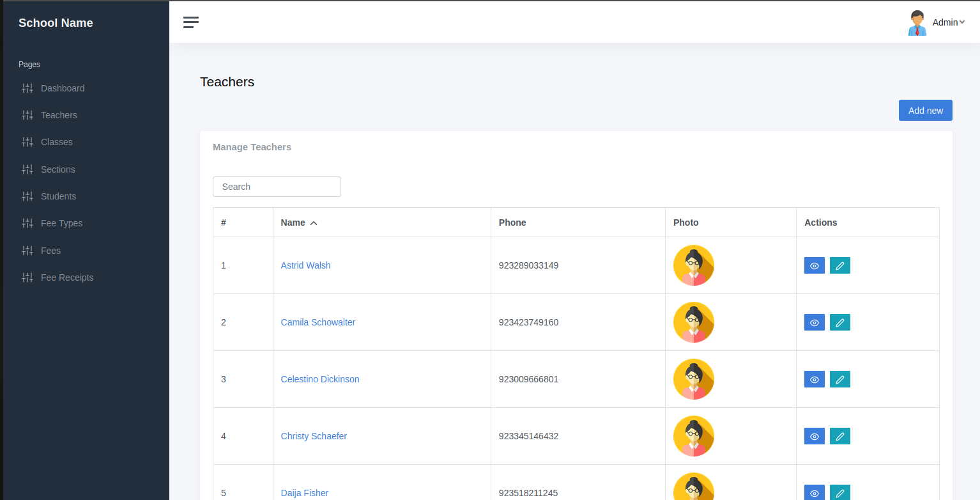Open Fee Types page from sidebar
980x500 pixels.
coord(61,223)
